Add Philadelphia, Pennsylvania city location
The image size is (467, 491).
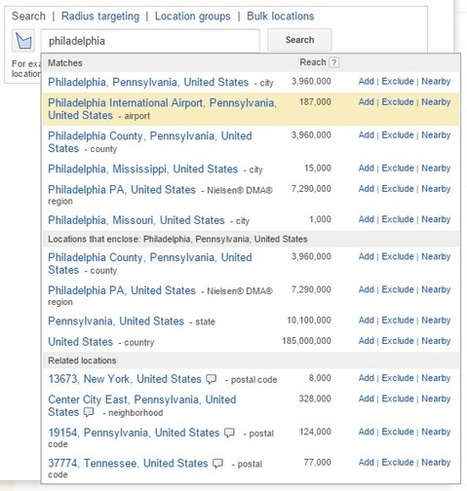coord(366,81)
